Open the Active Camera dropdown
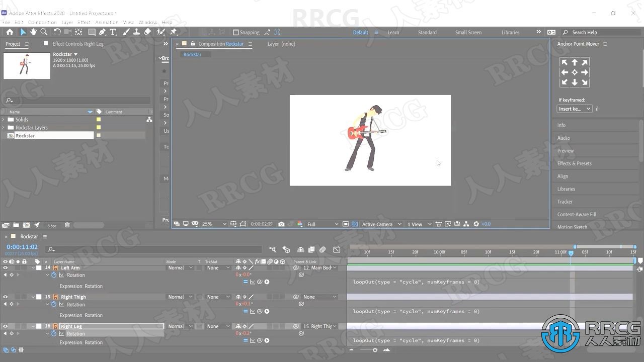 [382, 224]
